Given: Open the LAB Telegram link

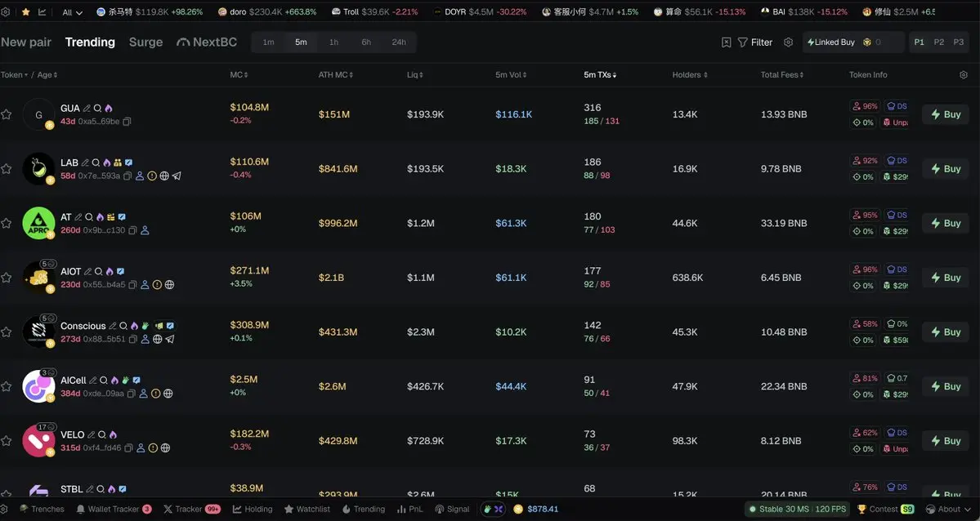Looking at the screenshot, I should tap(177, 176).
